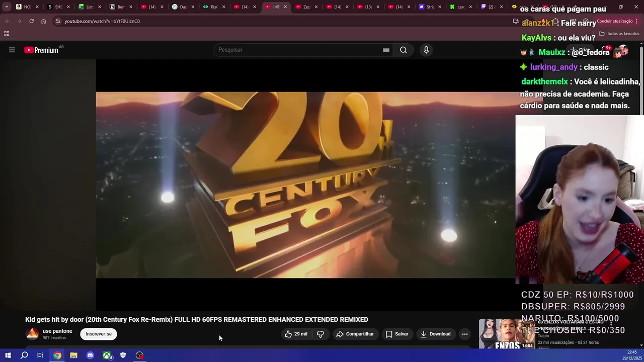644x362 pixels.
Task: Click the address bar URL field
Action: 282,21
